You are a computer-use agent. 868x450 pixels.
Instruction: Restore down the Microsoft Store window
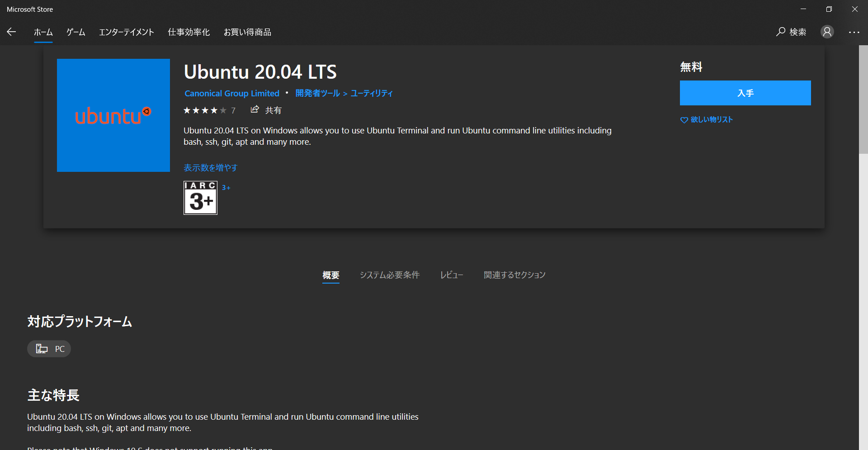[x=829, y=9]
